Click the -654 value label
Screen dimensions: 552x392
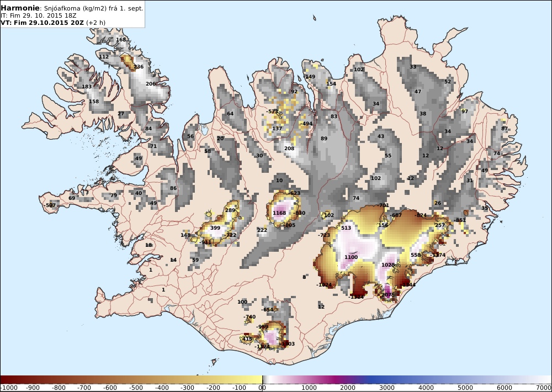click(x=267, y=310)
